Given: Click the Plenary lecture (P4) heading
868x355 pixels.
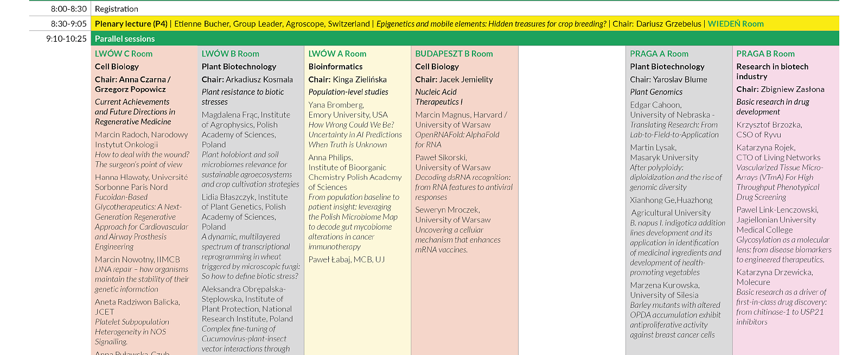Looking at the screenshot, I should pyautogui.click(x=131, y=24).
